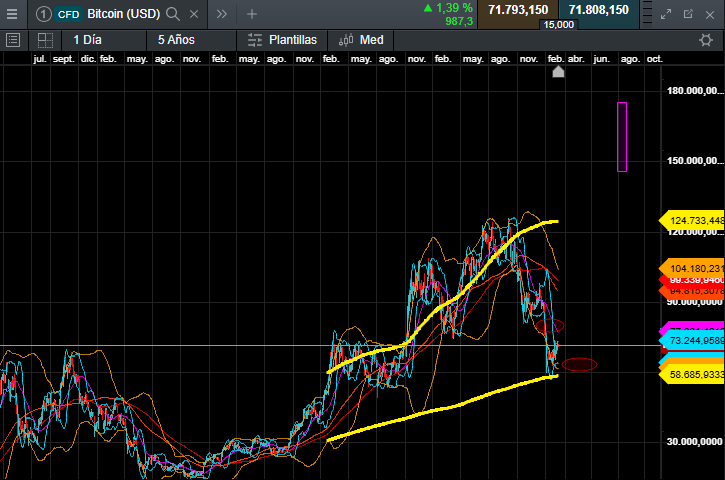Image resolution: width=725 pixels, height=480 pixels.
Task: Clear the Bitcoin (USD) instrument with the X
Action: (194, 14)
